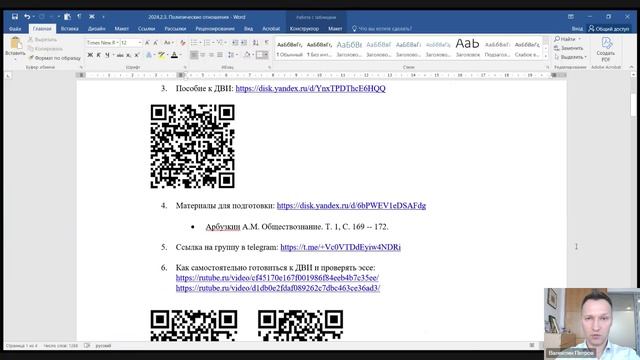Toggle italic К formatting
This screenshot has width=640, height=360.
click(98, 55)
